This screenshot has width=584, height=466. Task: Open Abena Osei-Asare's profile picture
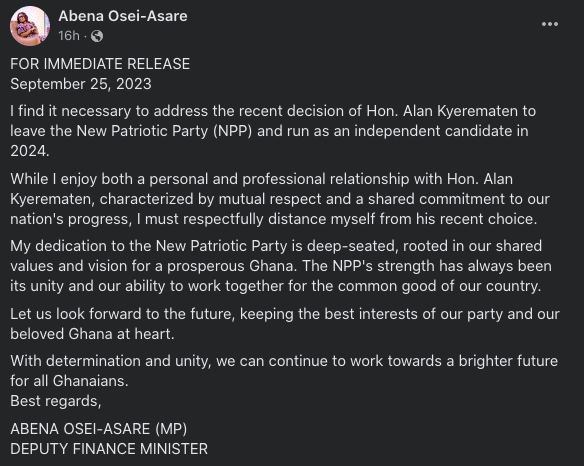point(30,26)
